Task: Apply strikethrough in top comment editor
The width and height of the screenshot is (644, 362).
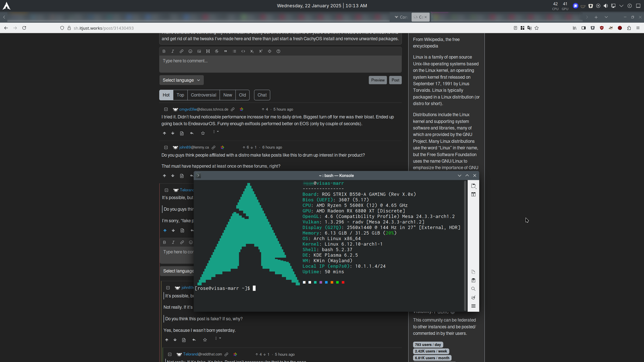Action: pos(217,51)
